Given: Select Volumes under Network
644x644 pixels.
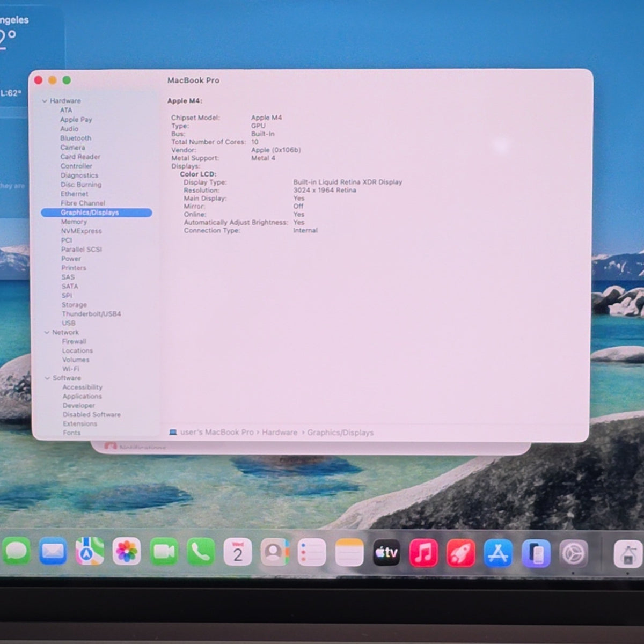Looking at the screenshot, I should coord(76,360).
